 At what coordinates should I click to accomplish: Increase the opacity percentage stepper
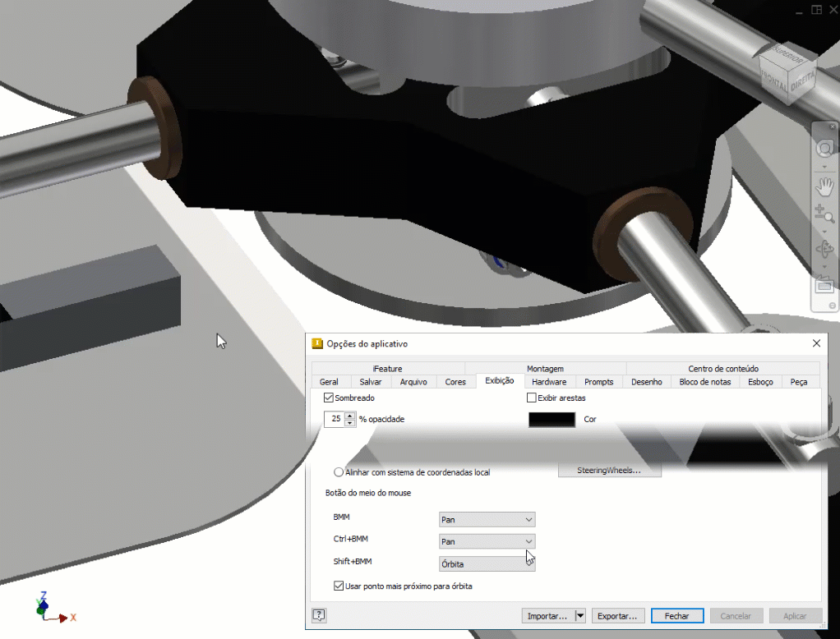pos(350,416)
